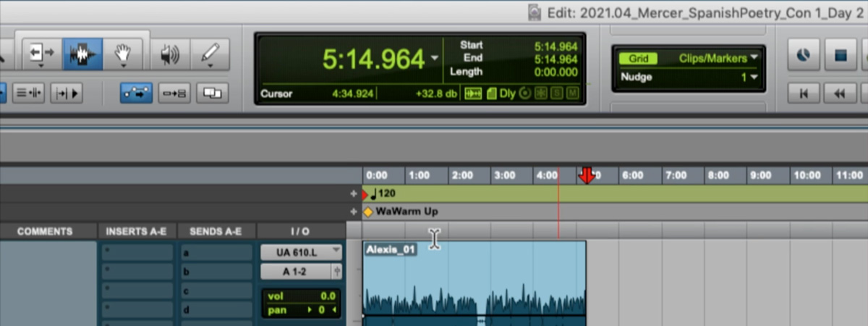
Task: Open the Nudge value dropdown
Action: tap(752, 77)
